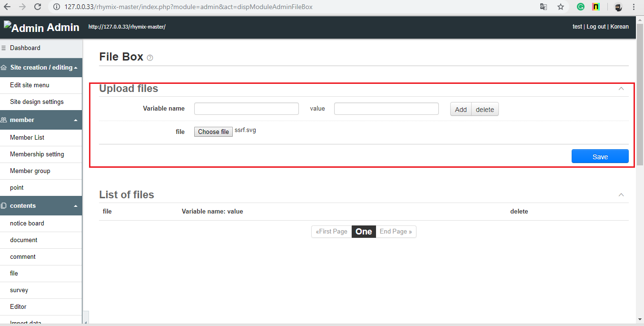Click the selected ssrf.svg filename

[245, 130]
